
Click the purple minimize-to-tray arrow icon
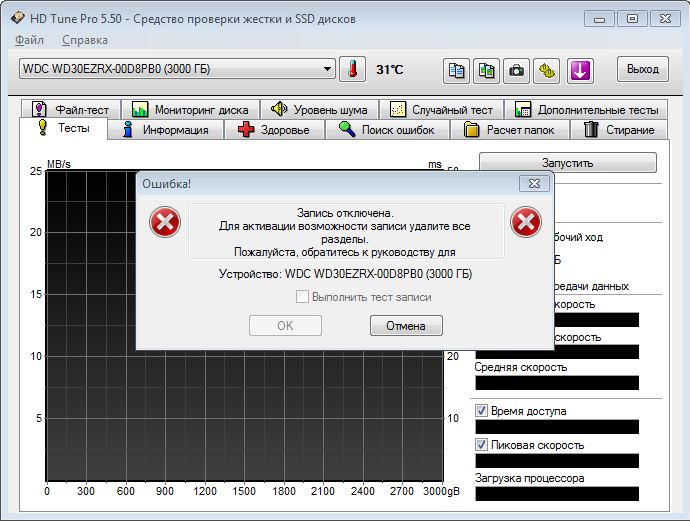coord(580,70)
